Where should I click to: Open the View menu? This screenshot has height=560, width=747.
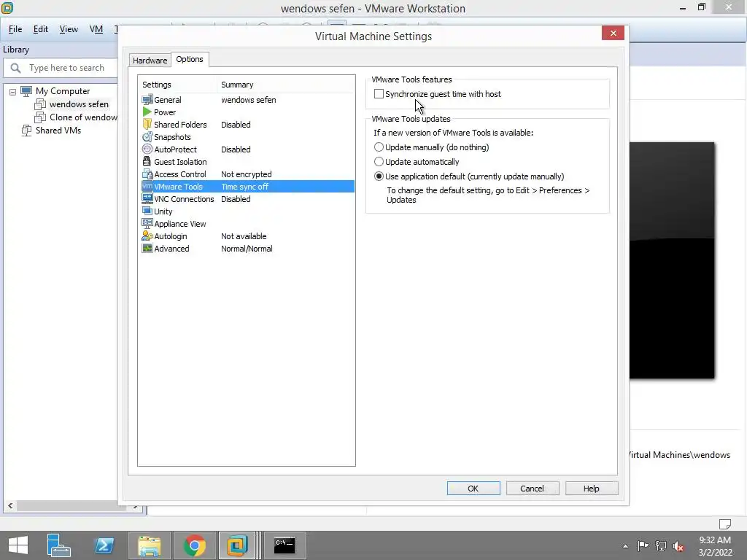pos(69,29)
